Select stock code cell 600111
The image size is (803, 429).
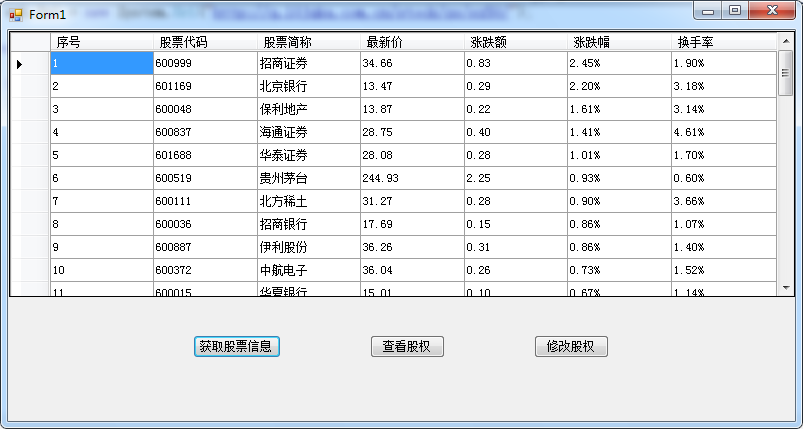pyautogui.click(x=205, y=201)
